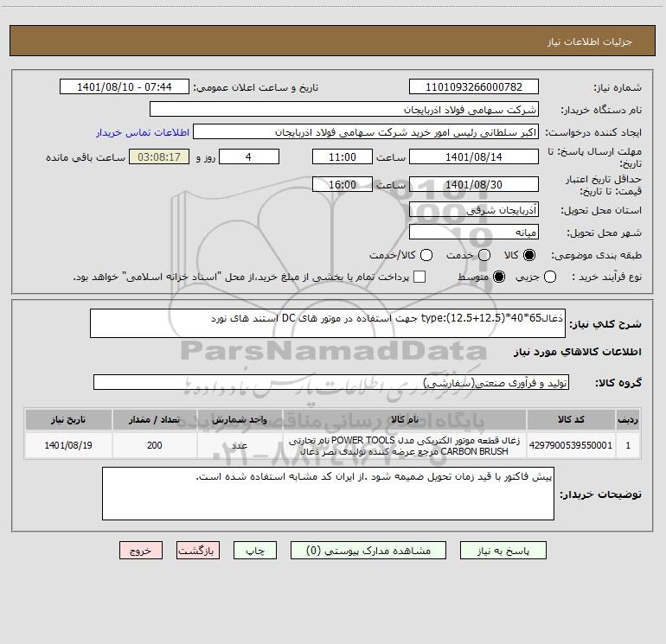Click the unit cell عدد
Viewport: 666px width, 644px height.
pyautogui.click(x=240, y=445)
